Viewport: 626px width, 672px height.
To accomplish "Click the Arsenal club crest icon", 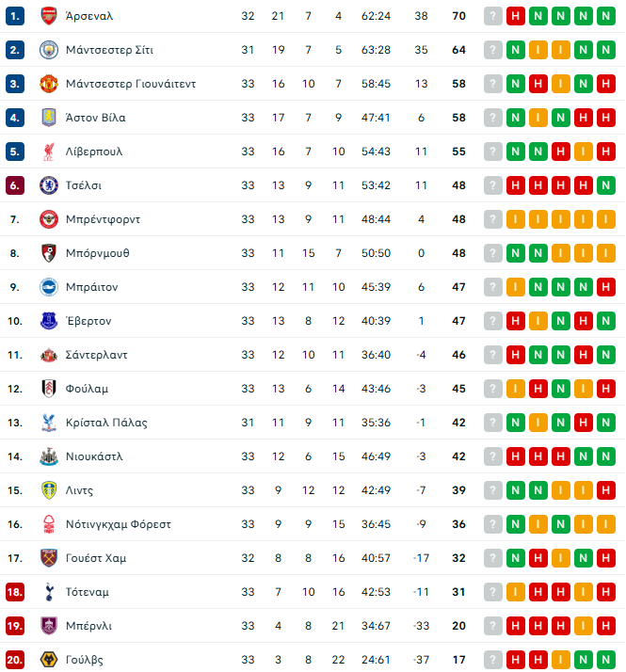I will tap(48, 16).
